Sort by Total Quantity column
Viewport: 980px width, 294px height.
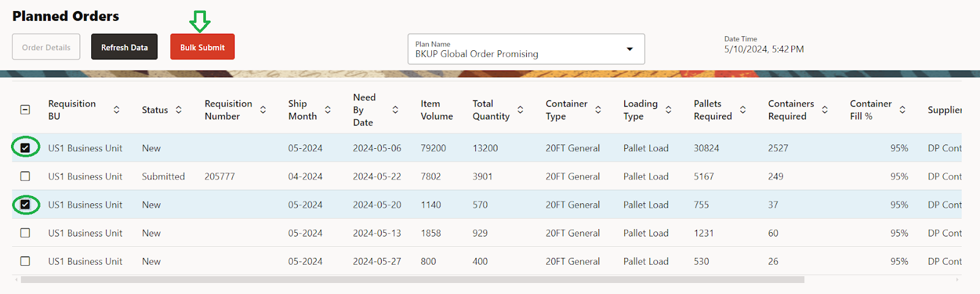[x=520, y=110]
